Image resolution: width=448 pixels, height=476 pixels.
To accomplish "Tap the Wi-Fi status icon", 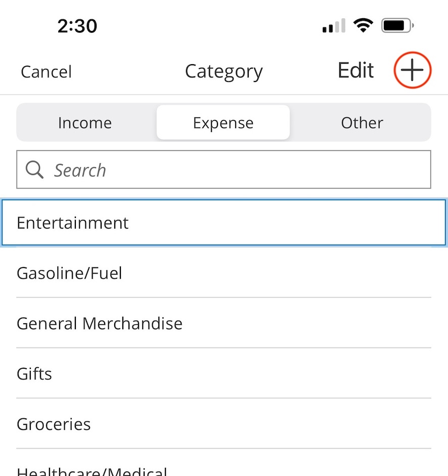I will pos(363,25).
